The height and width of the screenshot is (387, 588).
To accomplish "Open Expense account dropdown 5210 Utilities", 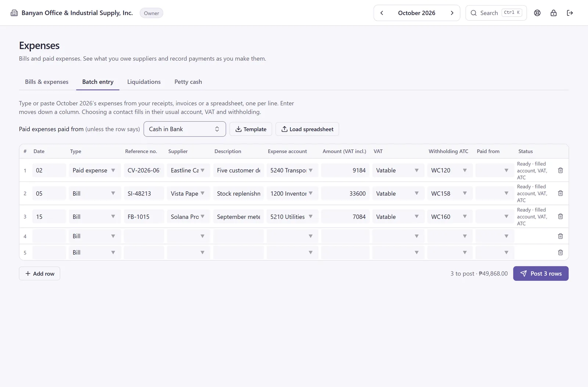I will tap(292, 217).
